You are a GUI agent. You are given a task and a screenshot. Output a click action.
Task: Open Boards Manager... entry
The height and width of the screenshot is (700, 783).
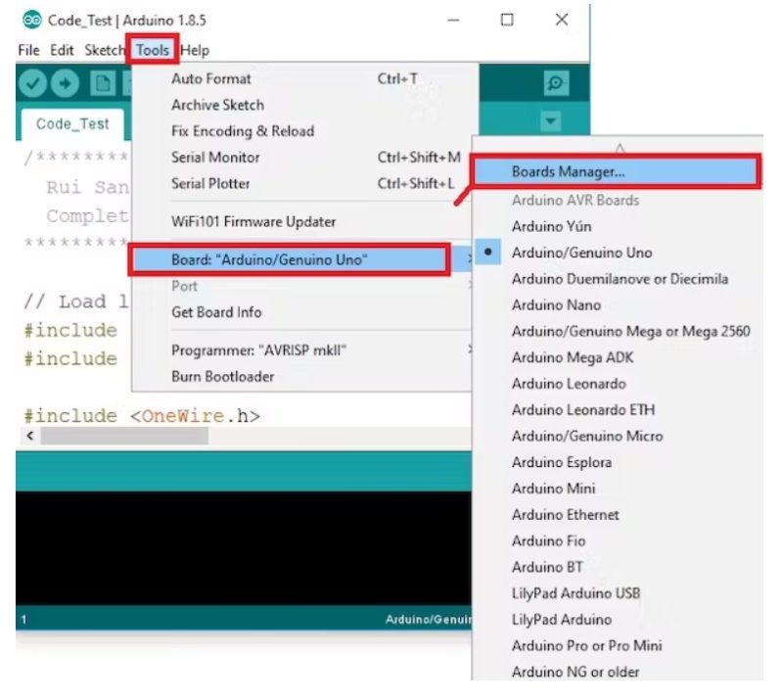(616, 172)
